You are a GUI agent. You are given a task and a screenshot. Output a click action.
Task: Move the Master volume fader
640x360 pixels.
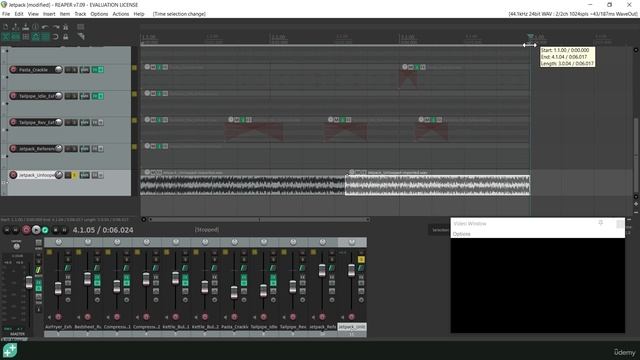click(29, 282)
